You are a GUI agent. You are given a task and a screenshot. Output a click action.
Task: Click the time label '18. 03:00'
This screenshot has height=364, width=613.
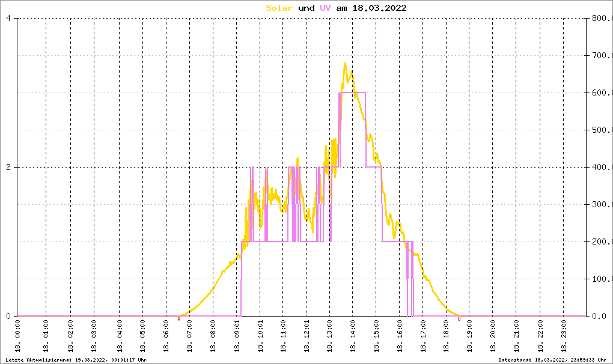click(94, 336)
